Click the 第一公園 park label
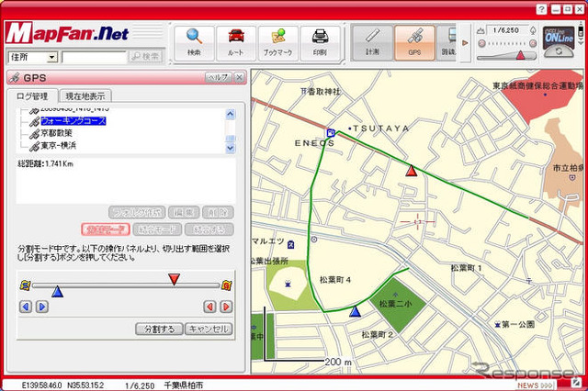This screenshot has height=391, width=588. (518, 324)
